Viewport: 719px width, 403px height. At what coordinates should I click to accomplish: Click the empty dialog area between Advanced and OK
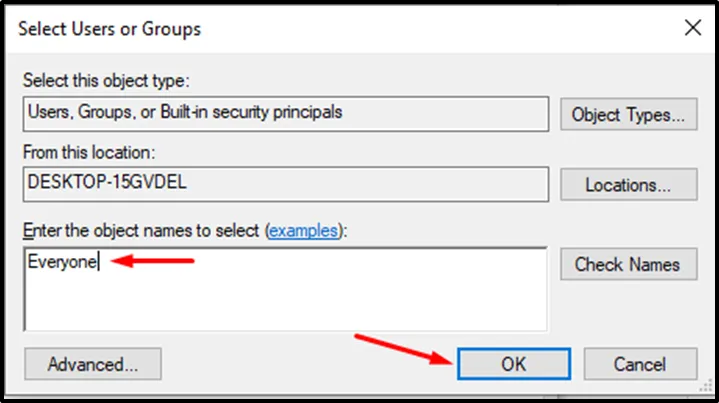pyautogui.click(x=300, y=364)
